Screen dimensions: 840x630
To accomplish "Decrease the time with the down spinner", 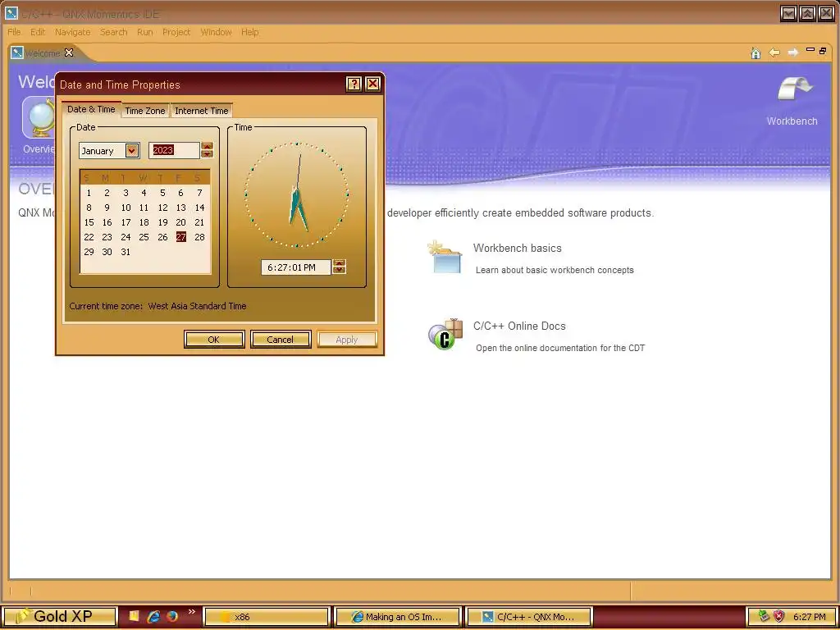I will tap(339, 271).
